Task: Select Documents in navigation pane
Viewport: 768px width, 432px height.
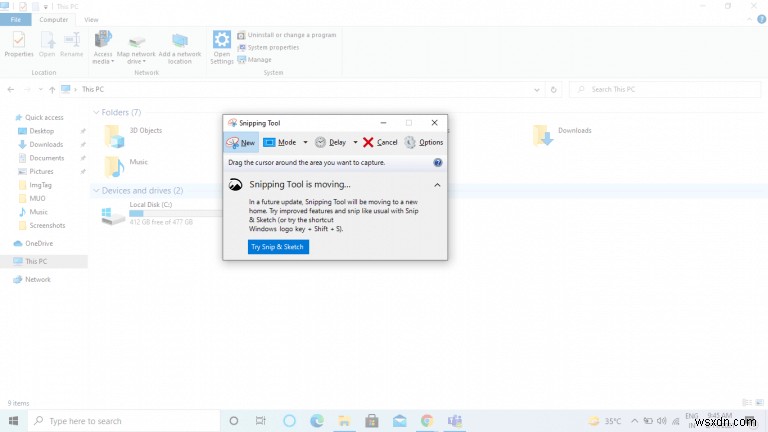Action: tap(41, 158)
